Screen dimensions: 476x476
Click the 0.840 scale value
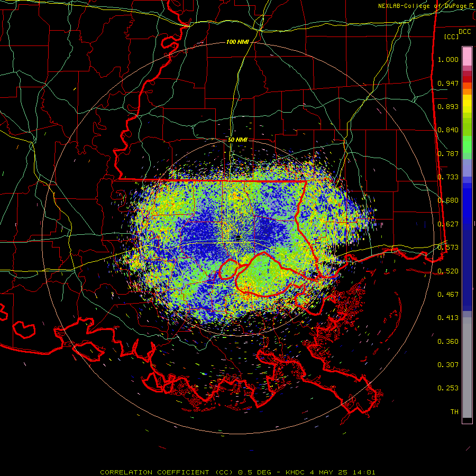point(448,130)
